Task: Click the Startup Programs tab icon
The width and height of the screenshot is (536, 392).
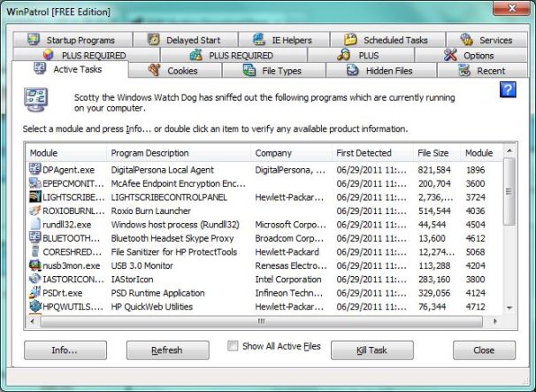Action: [34, 39]
